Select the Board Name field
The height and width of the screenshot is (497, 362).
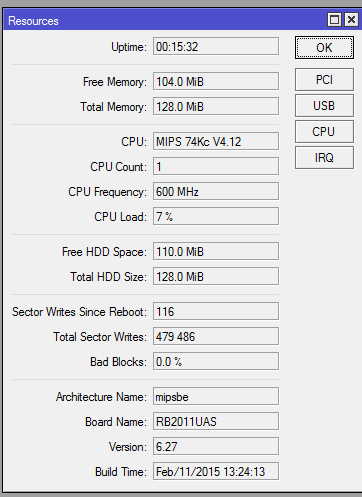point(216,421)
